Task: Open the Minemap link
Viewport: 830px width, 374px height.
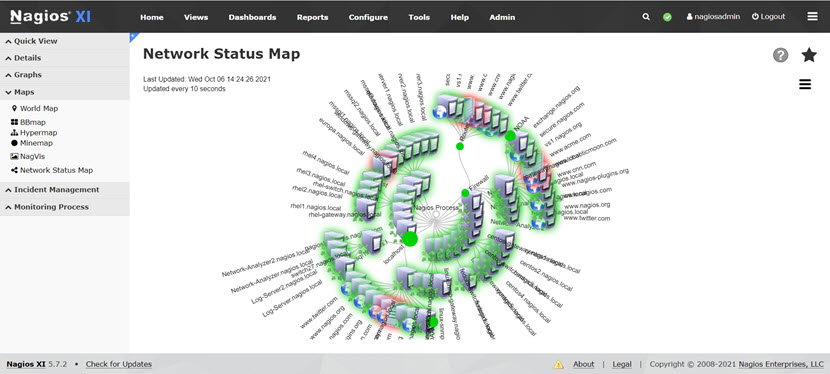Action: point(37,143)
